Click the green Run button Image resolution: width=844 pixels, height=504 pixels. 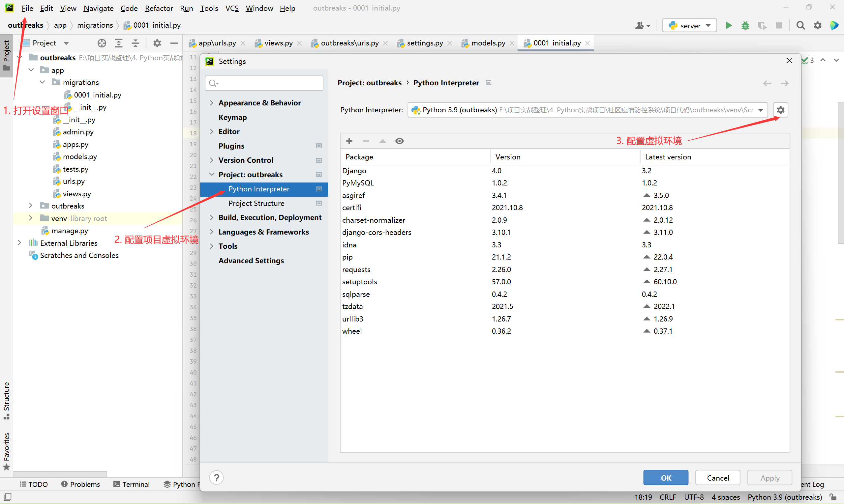[728, 25]
